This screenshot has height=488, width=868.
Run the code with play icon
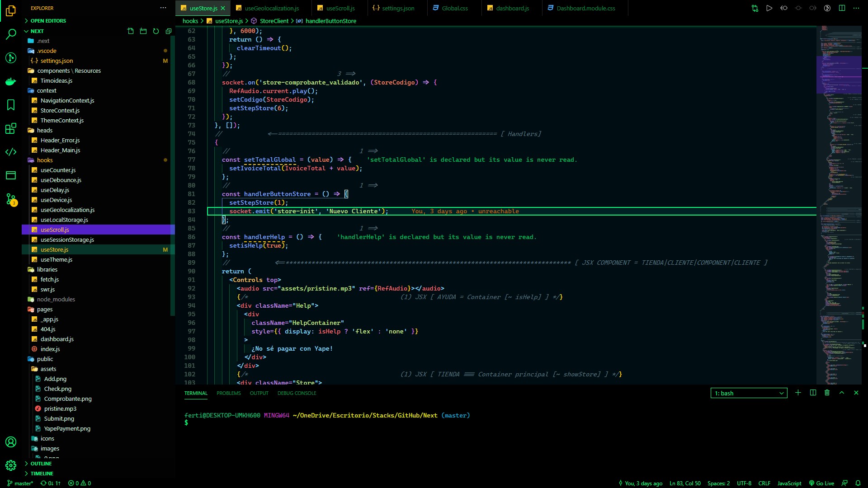click(769, 8)
